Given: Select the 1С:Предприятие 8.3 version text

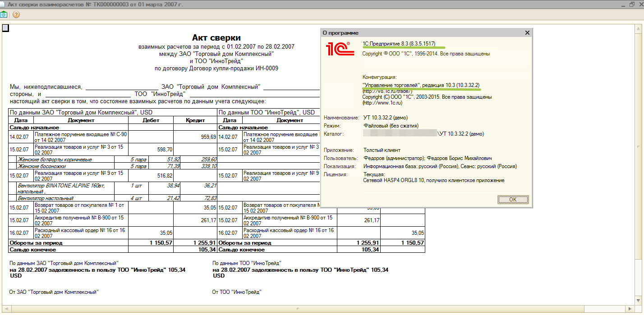Looking at the screenshot, I should coord(399,44).
